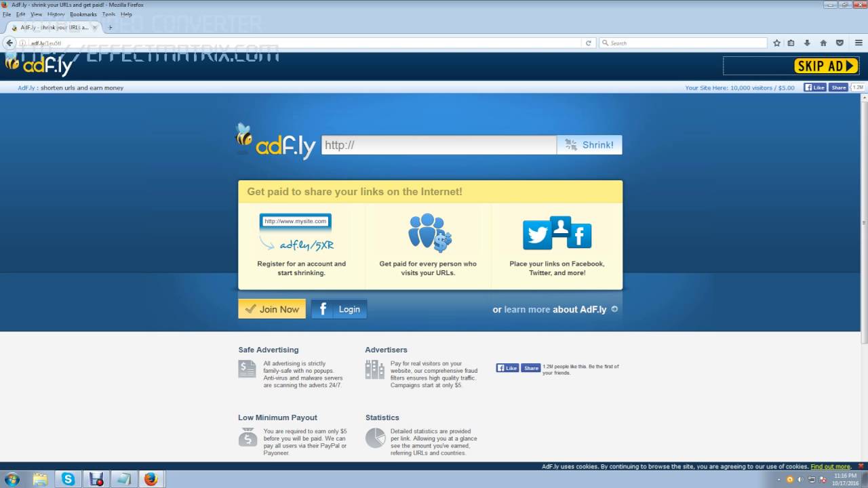Click the Low Minimum Payout heading
Viewport: 868px width, 488px height.
pyautogui.click(x=277, y=418)
